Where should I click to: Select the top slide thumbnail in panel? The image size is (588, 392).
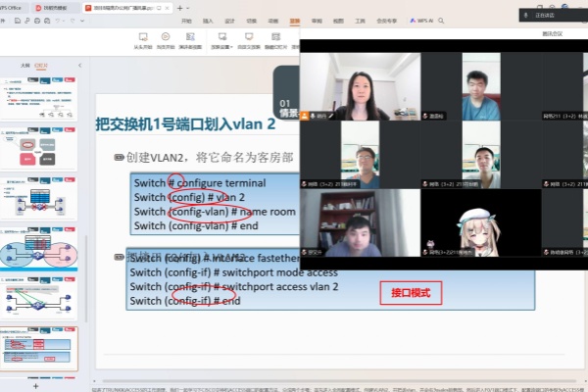coord(41,96)
